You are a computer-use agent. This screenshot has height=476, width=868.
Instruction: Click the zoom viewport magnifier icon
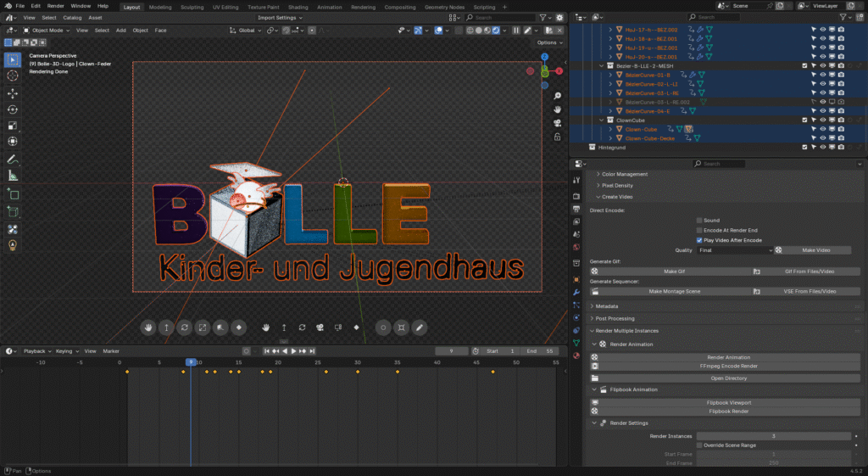(x=557, y=96)
